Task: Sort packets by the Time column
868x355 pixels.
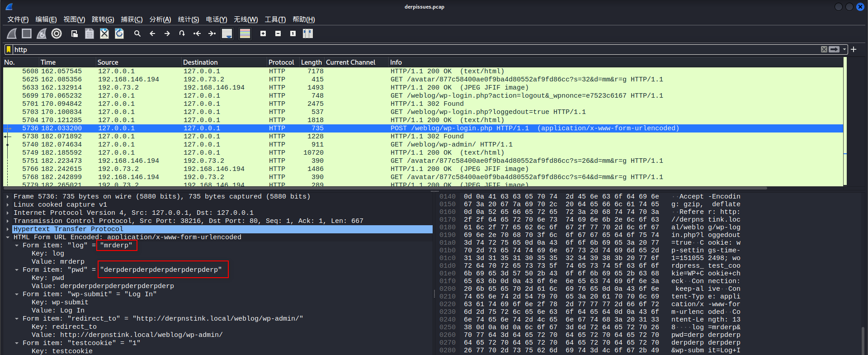Action: pyautogui.click(x=67, y=62)
